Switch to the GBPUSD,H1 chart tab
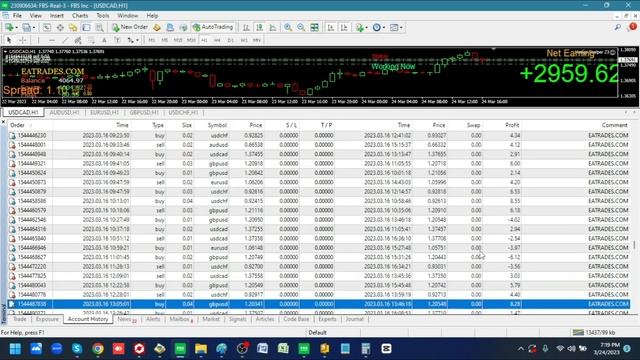This screenshot has height=360, width=640. coord(144,112)
